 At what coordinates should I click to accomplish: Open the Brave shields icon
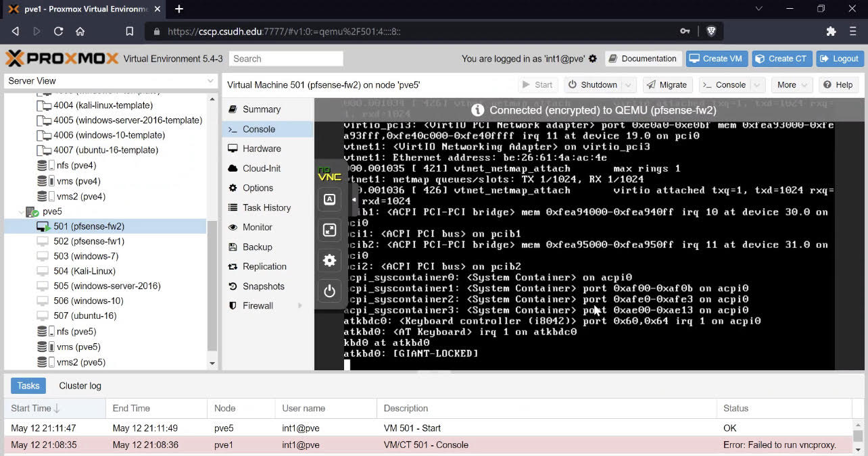[x=711, y=31]
